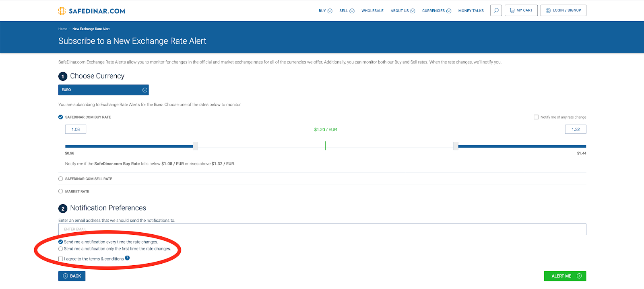The image size is (644, 289).
Task: Expand the Currencies menu
Action: [x=436, y=11]
